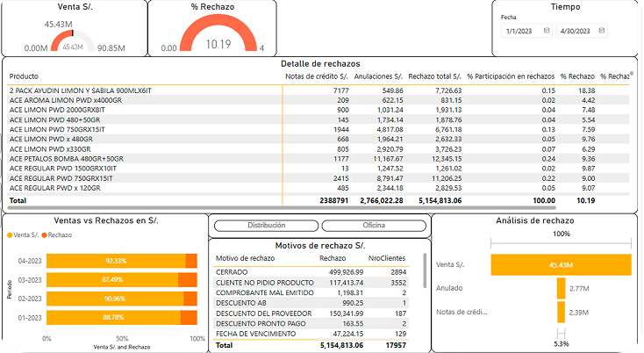Select row ACE REGULAR PWD 750GRX15IT
Image resolution: width=644 pixels, height=353 pixels.
tap(318, 178)
